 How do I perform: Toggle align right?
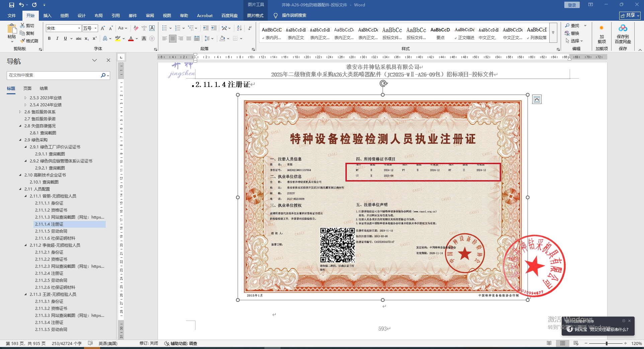click(181, 38)
